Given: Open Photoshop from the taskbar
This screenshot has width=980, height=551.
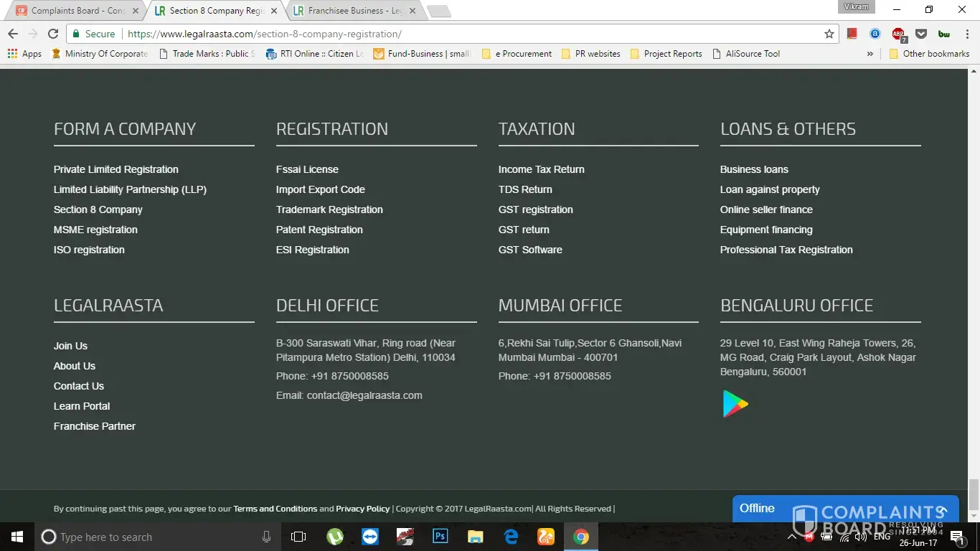Looking at the screenshot, I should 440,537.
